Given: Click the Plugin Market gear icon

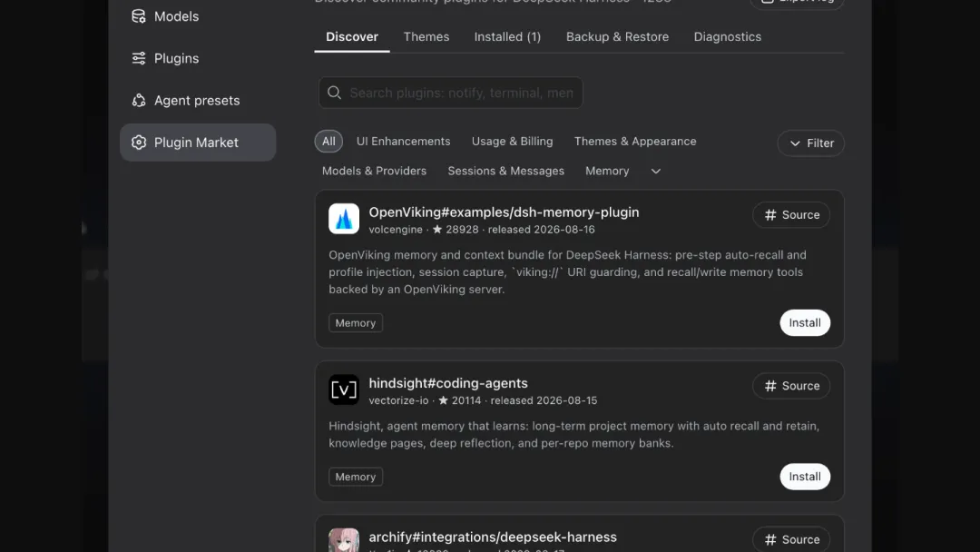Looking at the screenshot, I should tap(139, 142).
